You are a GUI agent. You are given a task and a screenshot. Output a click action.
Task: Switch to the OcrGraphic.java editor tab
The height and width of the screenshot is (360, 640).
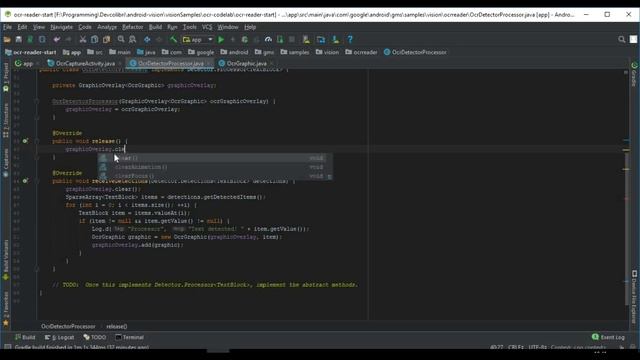[x=246, y=64]
